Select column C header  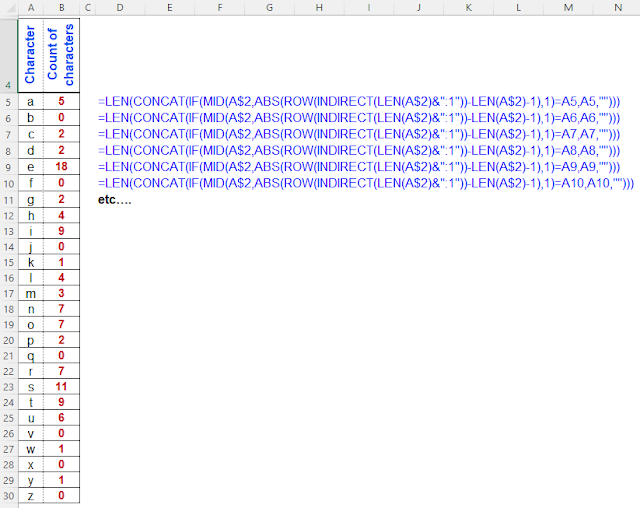pyautogui.click(x=87, y=7)
